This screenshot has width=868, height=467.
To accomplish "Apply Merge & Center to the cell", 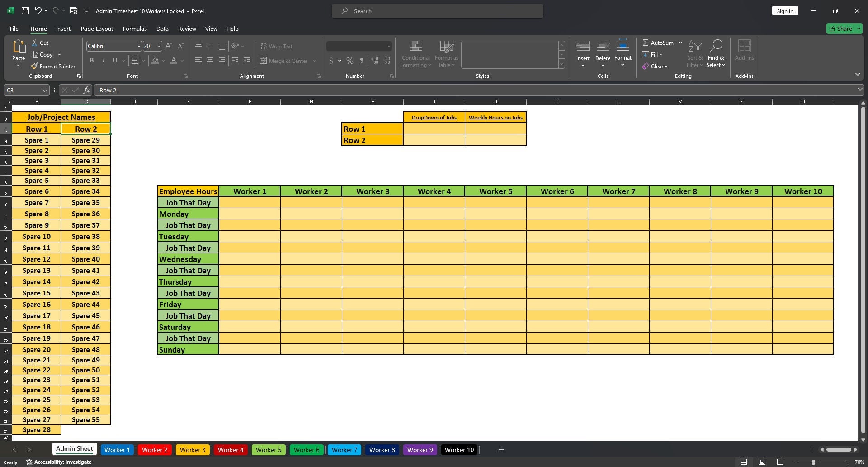I will pos(284,61).
